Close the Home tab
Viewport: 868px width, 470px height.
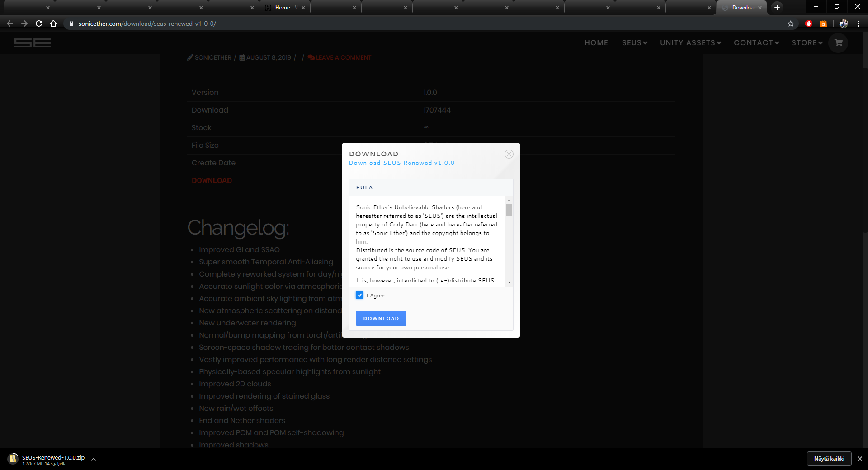click(x=303, y=8)
